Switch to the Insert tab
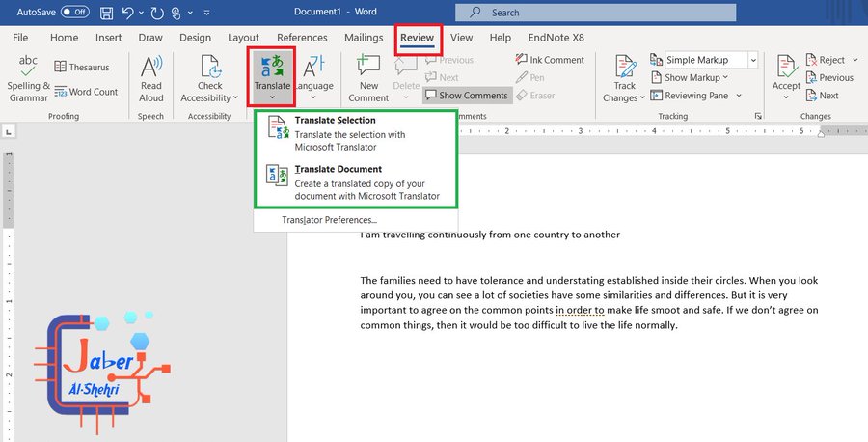This screenshot has height=442, width=868. pyautogui.click(x=108, y=37)
